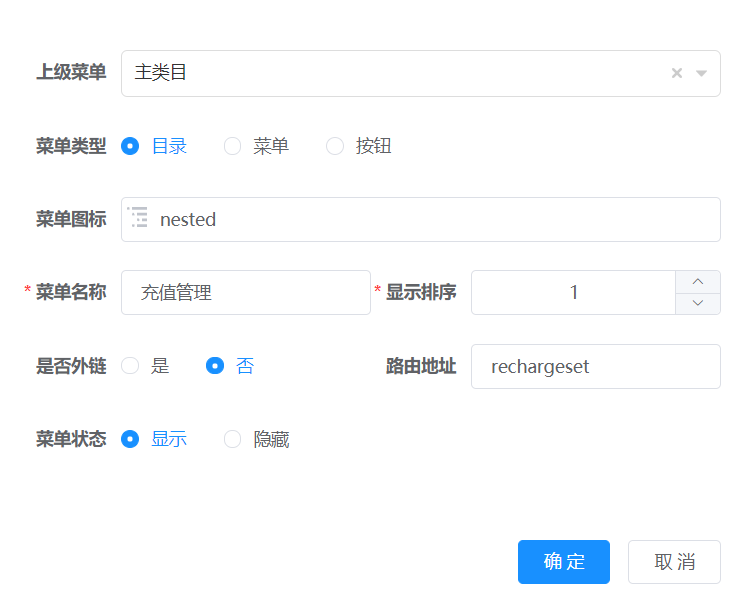The height and width of the screenshot is (605, 743).
Task: Click the 菜单类型 label
Action: (x=71, y=146)
